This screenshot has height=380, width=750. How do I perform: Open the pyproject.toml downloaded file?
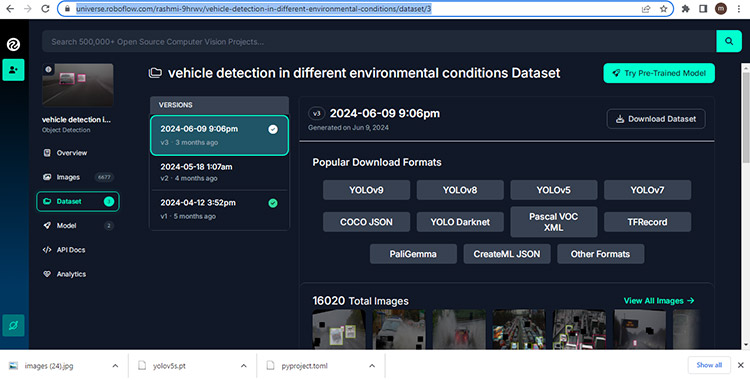pos(303,366)
